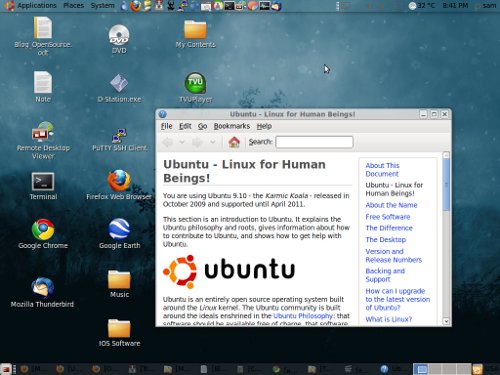The image size is (500, 375).
Task: Click the scroll up arrow in help window
Action: tap(446, 155)
